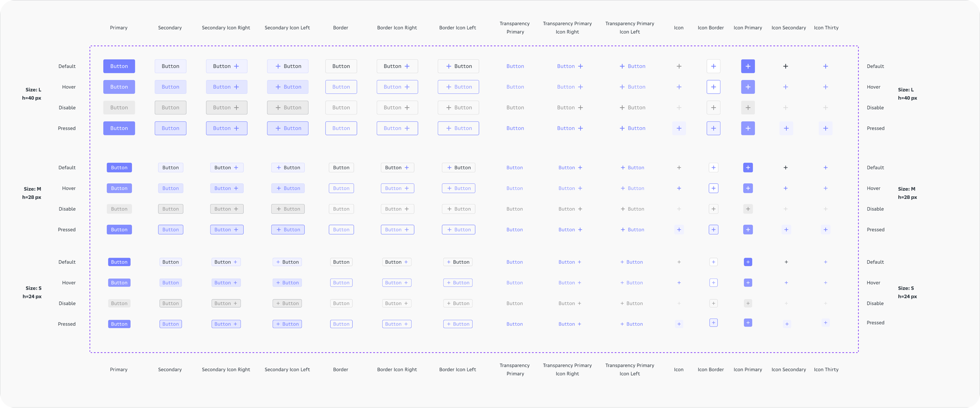Click the Size S Default Primary Button

click(119, 262)
